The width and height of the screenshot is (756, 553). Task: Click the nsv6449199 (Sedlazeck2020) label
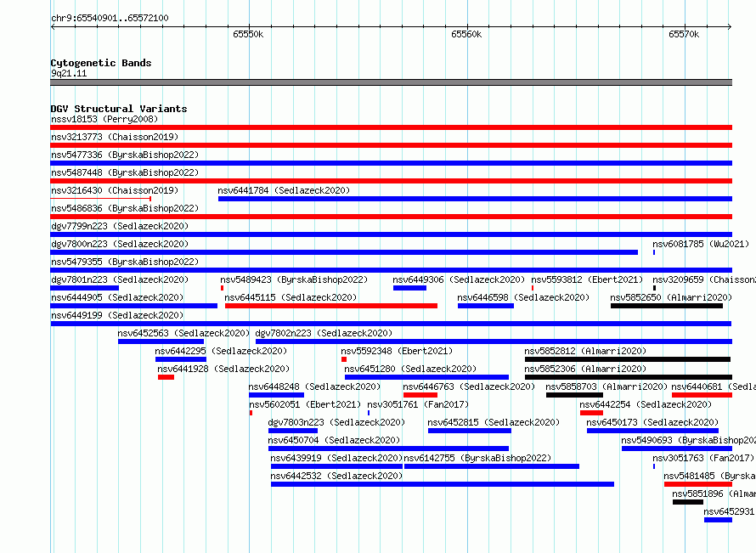tap(117, 315)
